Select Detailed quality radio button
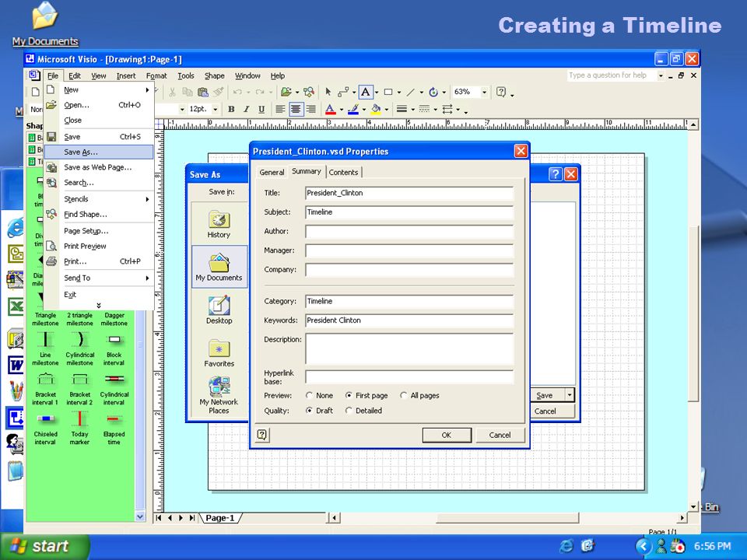 click(x=349, y=411)
